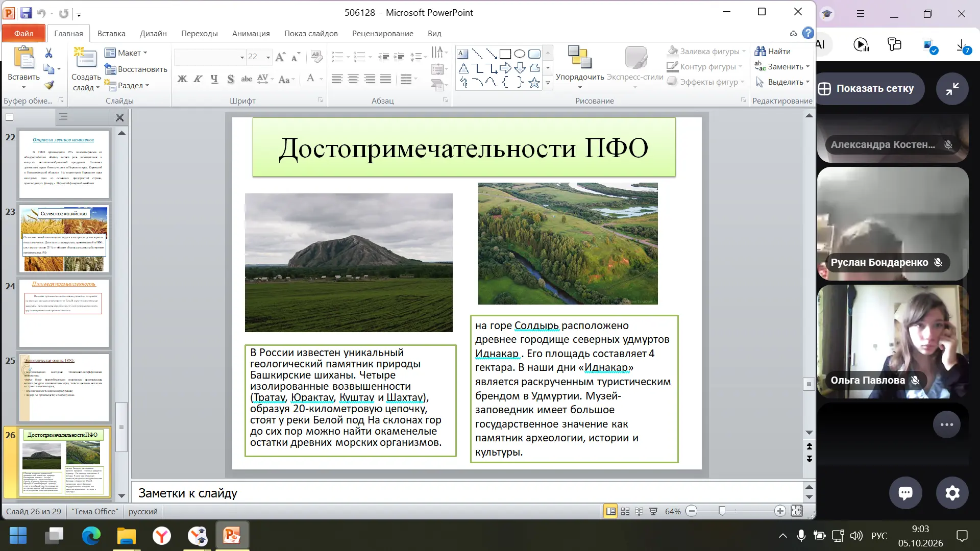Click the Help question mark icon
The width and height of the screenshot is (980, 551).
[x=807, y=33]
